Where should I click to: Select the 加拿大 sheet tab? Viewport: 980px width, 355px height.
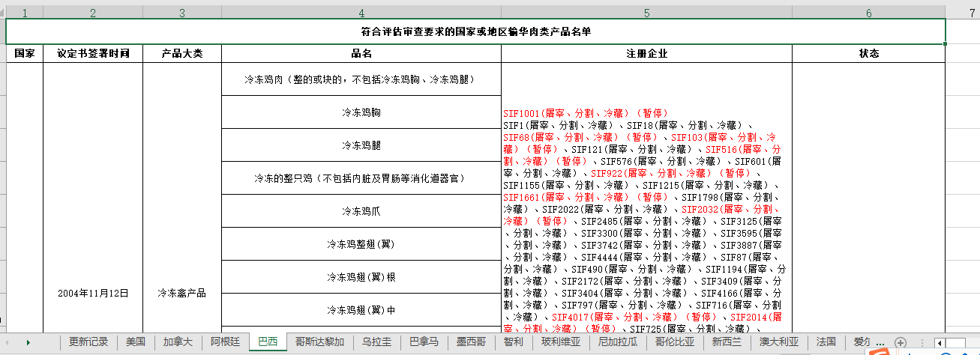tap(178, 342)
